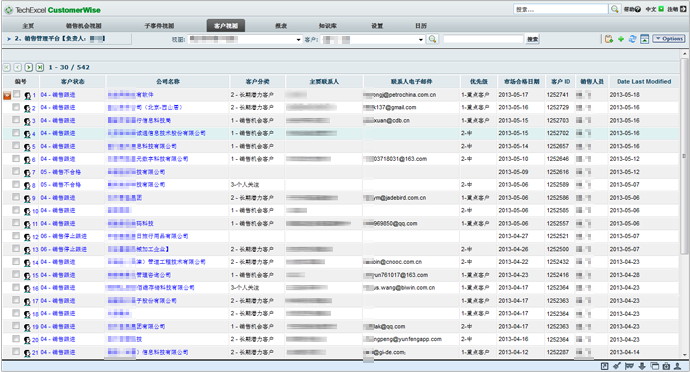
Task: Select the active 客户视图 tab
Action: [x=226, y=26]
